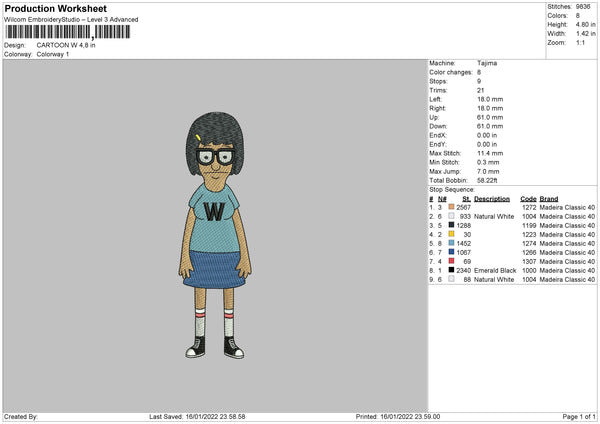Click the Trims value '21'
600x424 pixels.
coord(481,90)
